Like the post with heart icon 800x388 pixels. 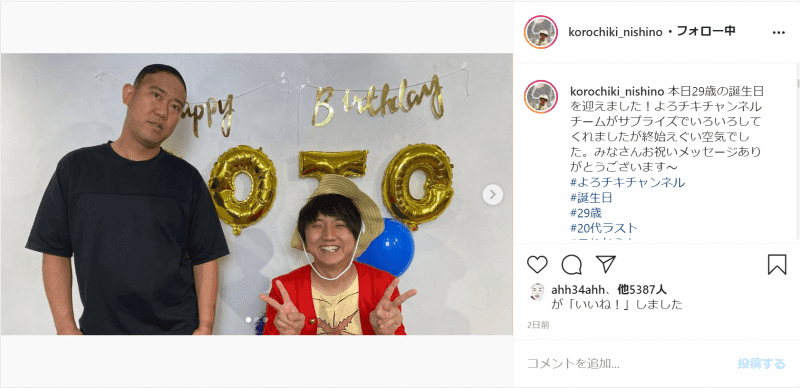(x=537, y=264)
